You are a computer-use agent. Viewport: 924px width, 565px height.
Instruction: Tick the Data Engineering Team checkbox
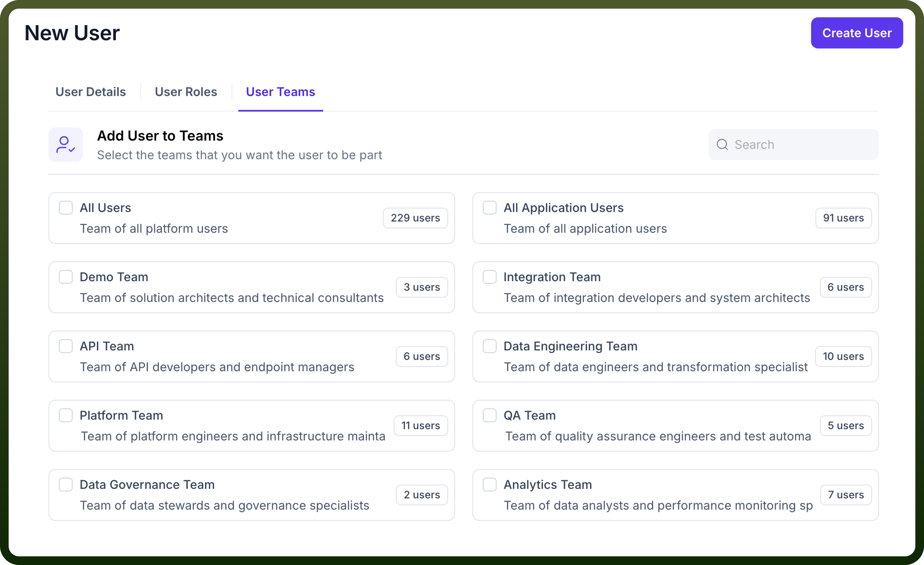coord(489,346)
